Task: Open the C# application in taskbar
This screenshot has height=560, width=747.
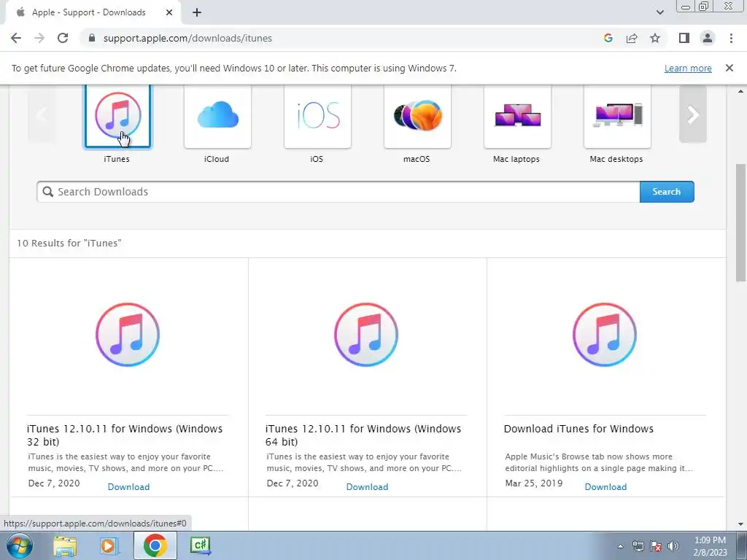Action: point(200,545)
